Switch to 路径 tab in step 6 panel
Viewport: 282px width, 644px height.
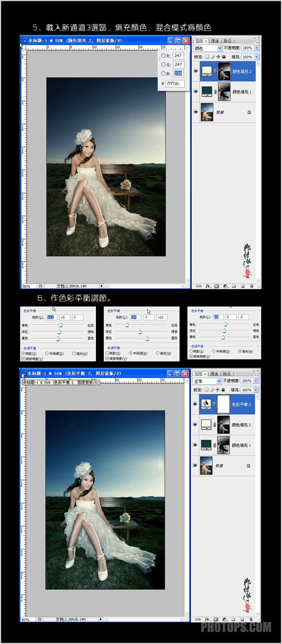(x=227, y=374)
